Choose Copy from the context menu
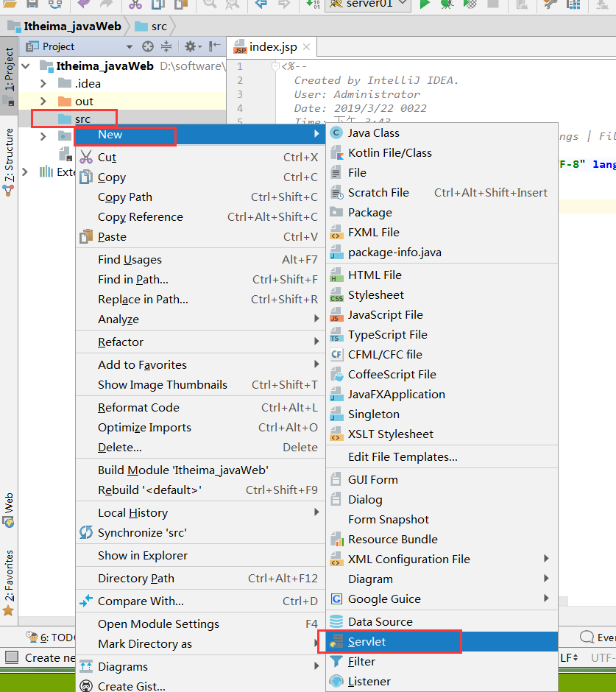The width and height of the screenshot is (616, 692). pos(200,177)
